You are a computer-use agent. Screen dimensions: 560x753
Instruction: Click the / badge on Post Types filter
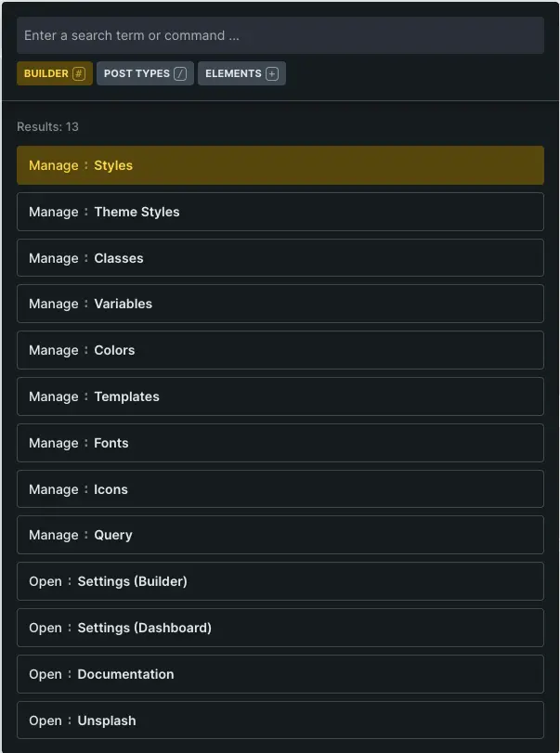180,72
